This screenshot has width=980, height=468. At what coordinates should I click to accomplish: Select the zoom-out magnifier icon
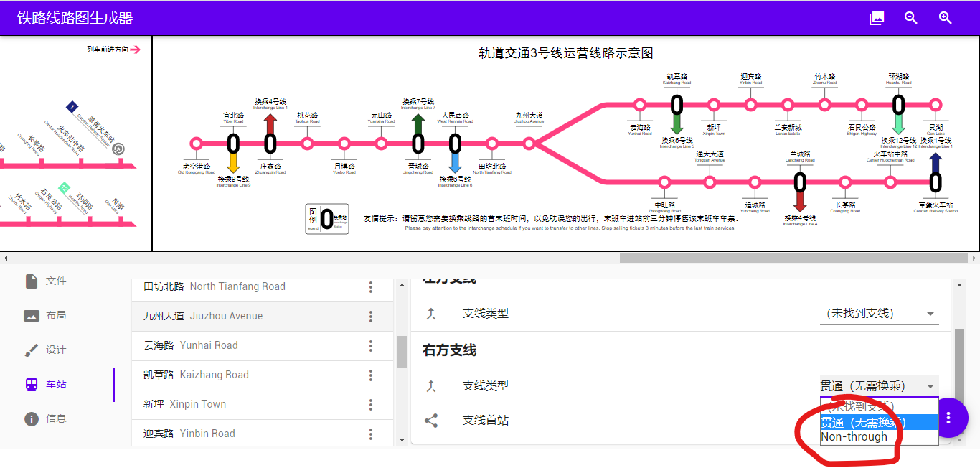tap(910, 18)
